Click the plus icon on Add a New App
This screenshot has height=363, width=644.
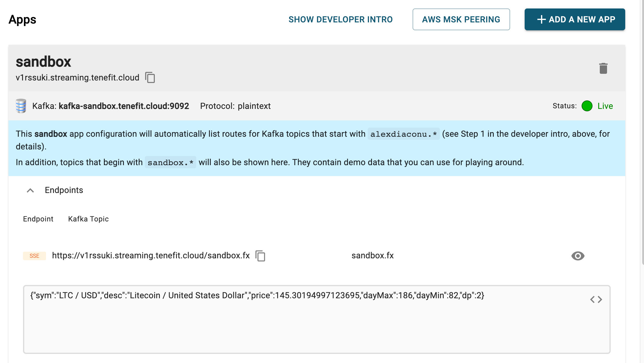(x=541, y=19)
